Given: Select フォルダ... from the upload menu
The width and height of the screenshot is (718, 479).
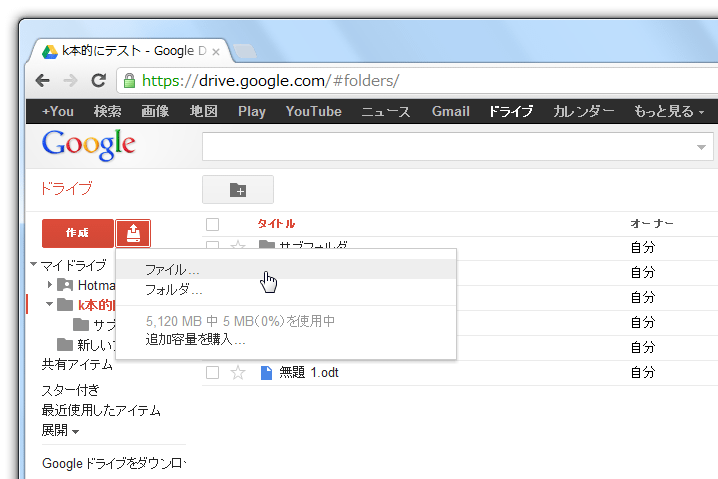Looking at the screenshot, I should 286,289.
